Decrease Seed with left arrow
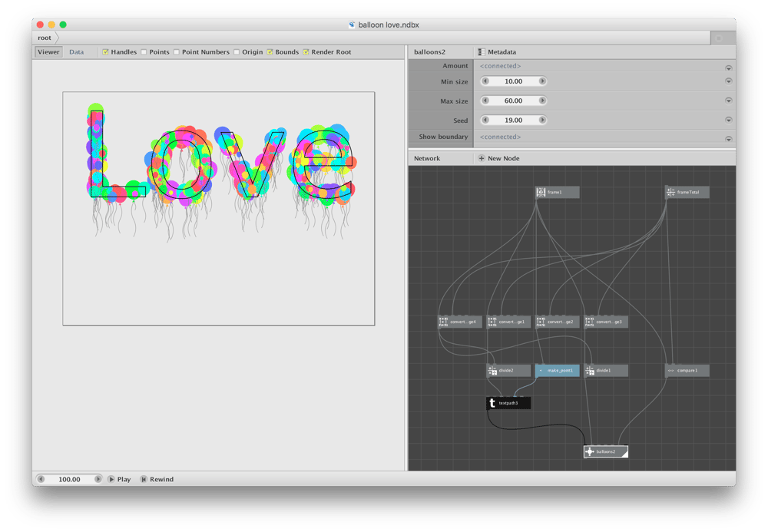768x532 pixels. click(485, 120)
